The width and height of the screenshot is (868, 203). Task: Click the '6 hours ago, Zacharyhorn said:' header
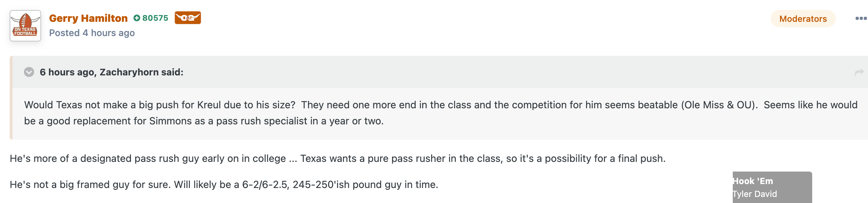[x=112, y=72]
